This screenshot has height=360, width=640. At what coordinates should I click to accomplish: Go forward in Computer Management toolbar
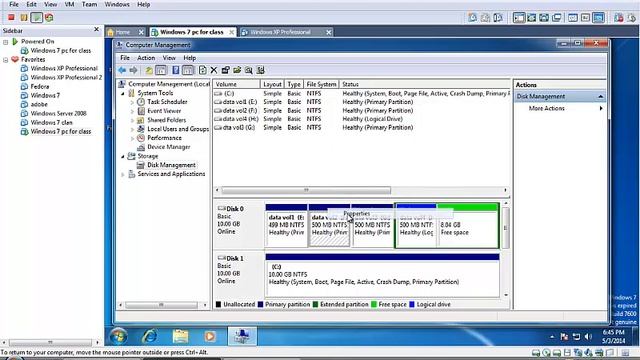133,70
